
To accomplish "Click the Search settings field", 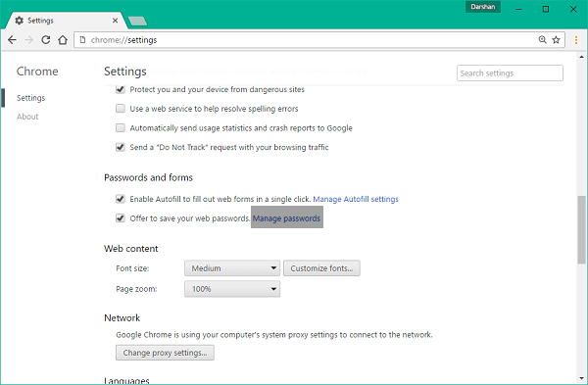I will pyautogui.click(x=510, y=73).
